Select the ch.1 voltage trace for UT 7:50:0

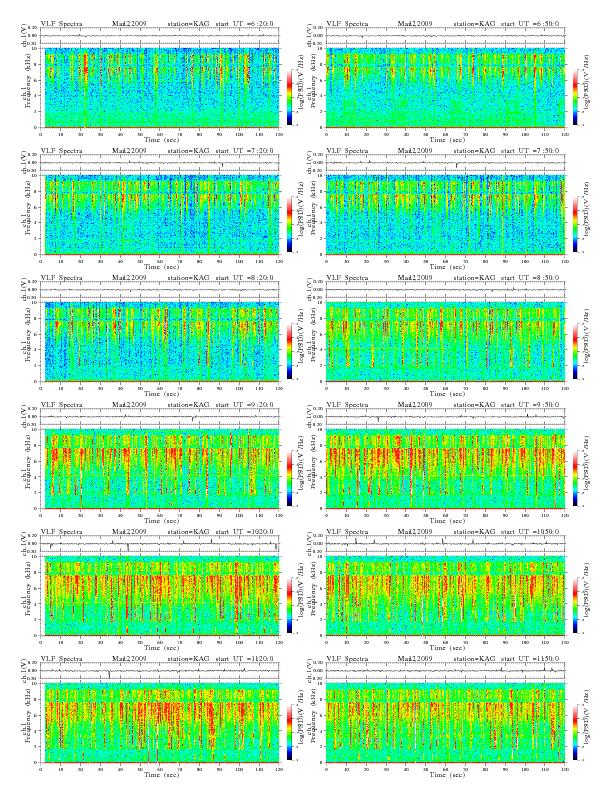[x=445, y=163]
